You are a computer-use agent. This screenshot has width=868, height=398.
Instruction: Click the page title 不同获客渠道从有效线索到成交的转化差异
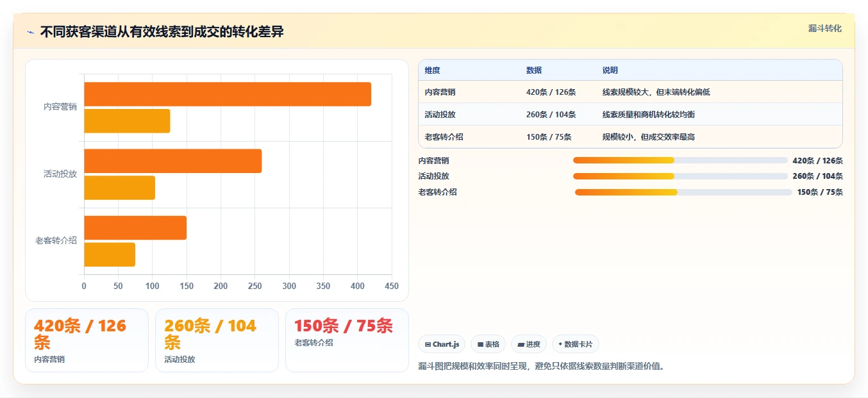pyautogui.click(x=162, y=32)
